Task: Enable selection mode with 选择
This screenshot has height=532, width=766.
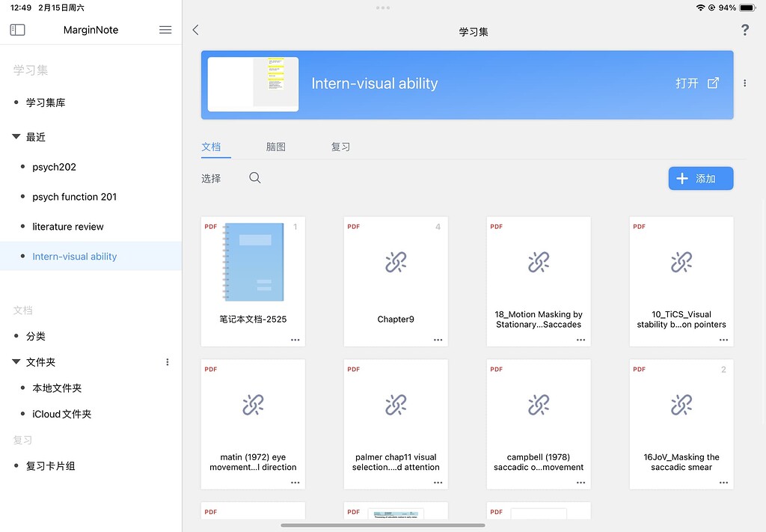Action: (x=211, y=178)
